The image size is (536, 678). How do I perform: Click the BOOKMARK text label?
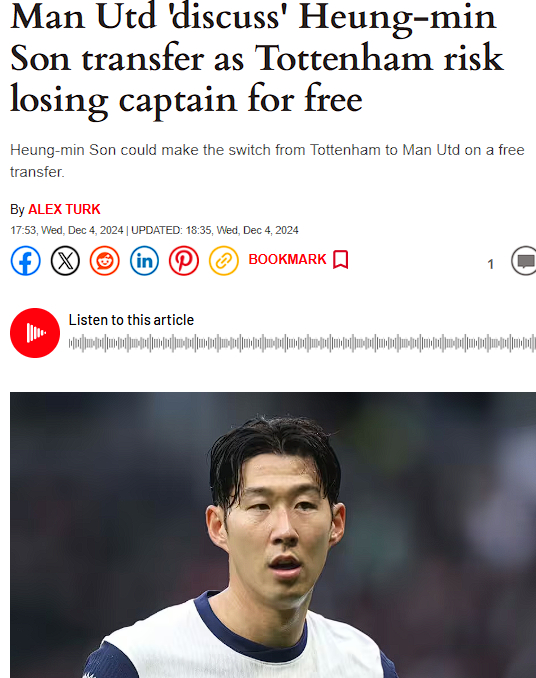point(287,259)
